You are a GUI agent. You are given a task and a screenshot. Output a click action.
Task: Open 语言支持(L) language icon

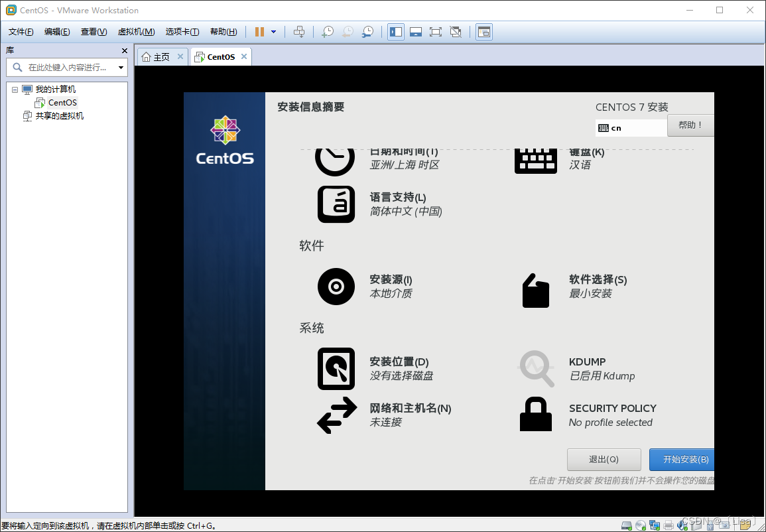(x=336, y=204)
